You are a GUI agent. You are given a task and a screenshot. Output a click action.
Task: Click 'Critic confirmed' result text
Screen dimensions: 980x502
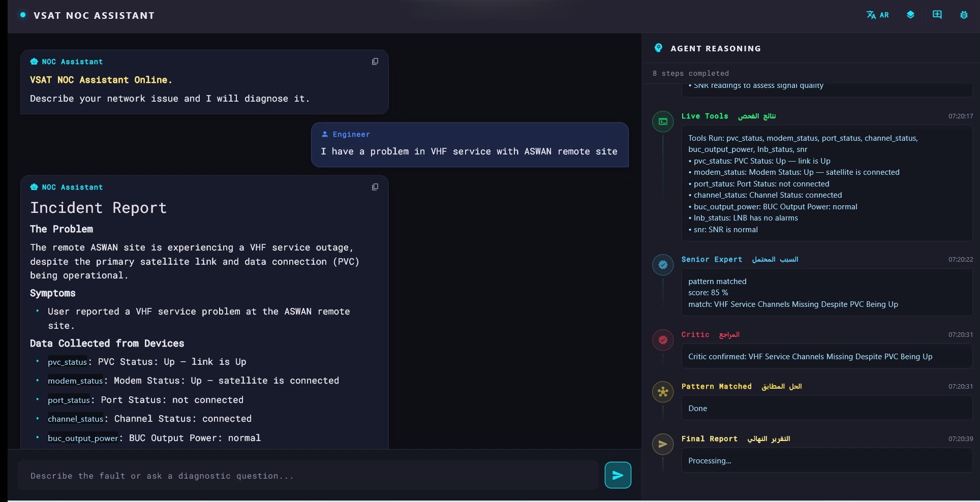810,357
